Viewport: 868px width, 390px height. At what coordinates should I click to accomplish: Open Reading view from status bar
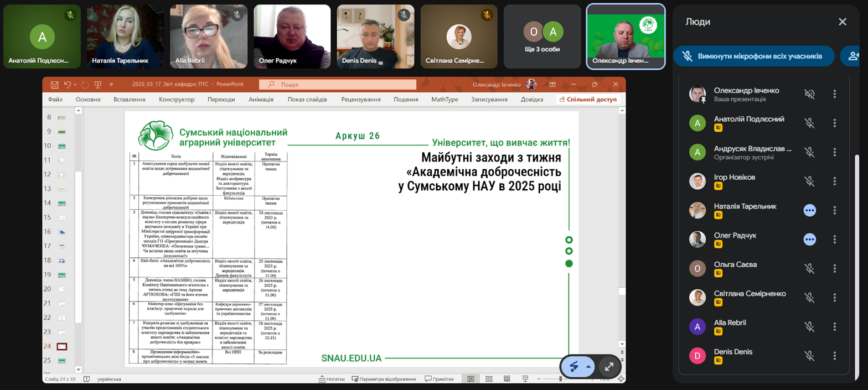(x=507, y=379)
